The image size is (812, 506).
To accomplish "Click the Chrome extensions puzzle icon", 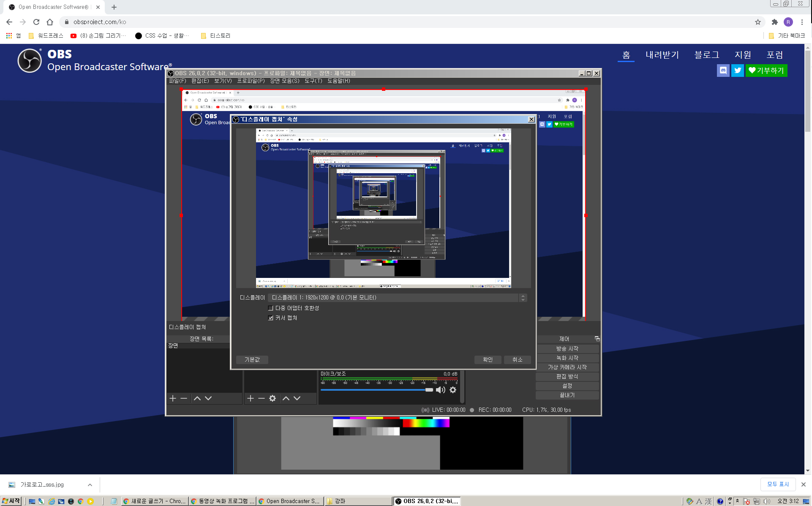I will click(774, 22).
